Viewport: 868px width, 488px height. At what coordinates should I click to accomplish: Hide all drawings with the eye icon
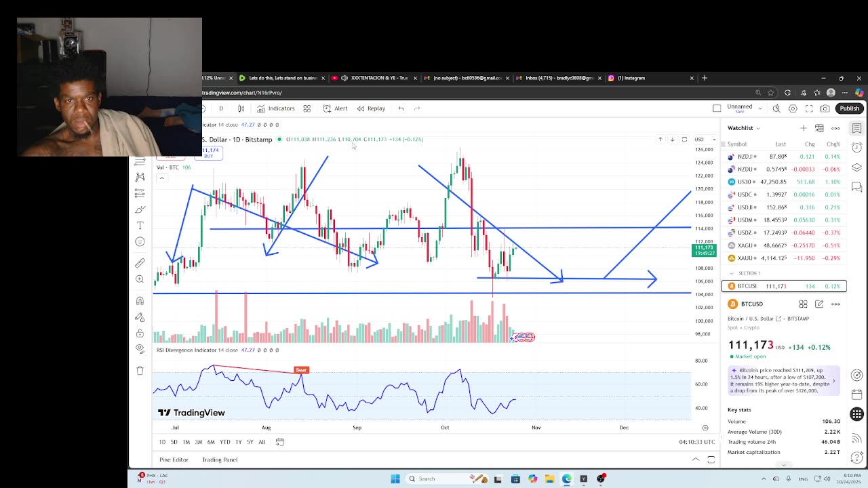[x=140, y=348]
